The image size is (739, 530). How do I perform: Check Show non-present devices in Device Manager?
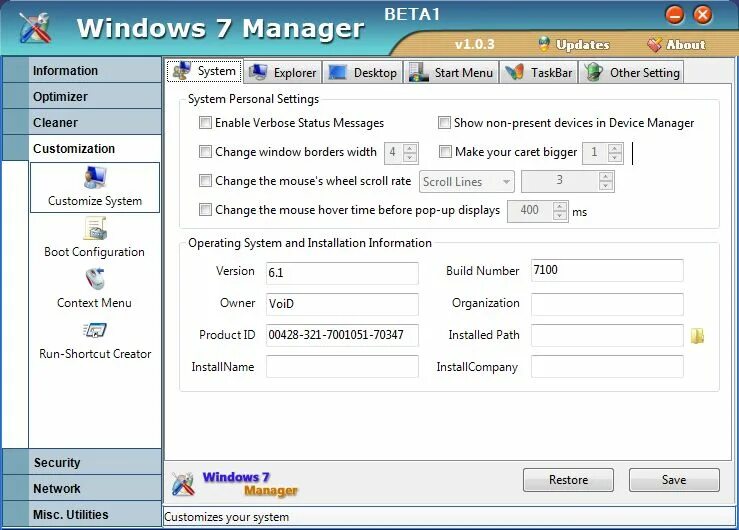tap(444, 123)
